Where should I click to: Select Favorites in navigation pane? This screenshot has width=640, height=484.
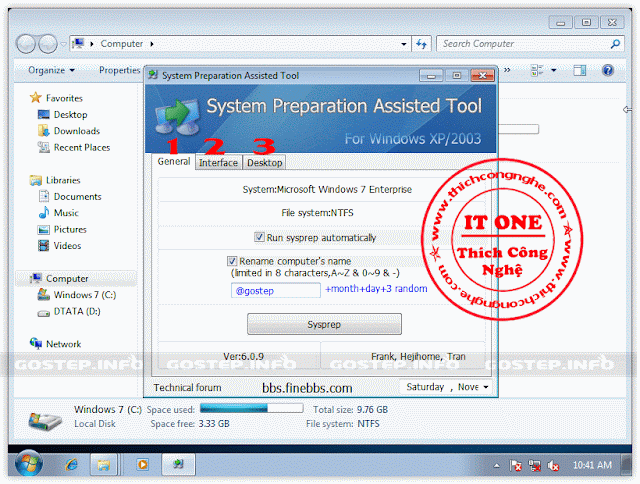coord(64,98)
